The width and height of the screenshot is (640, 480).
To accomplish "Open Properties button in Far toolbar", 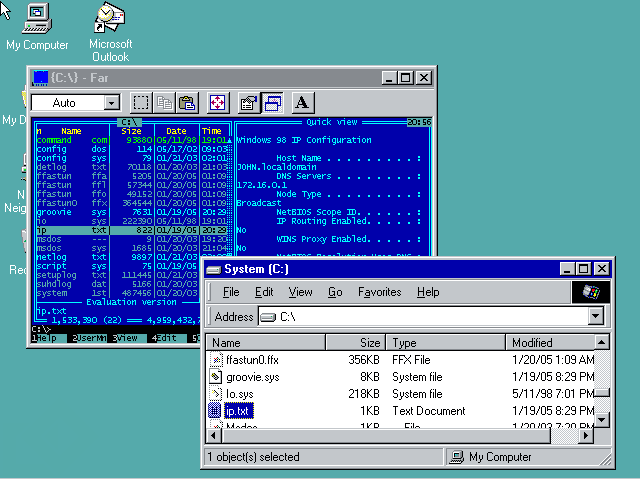I will [249, 102].
